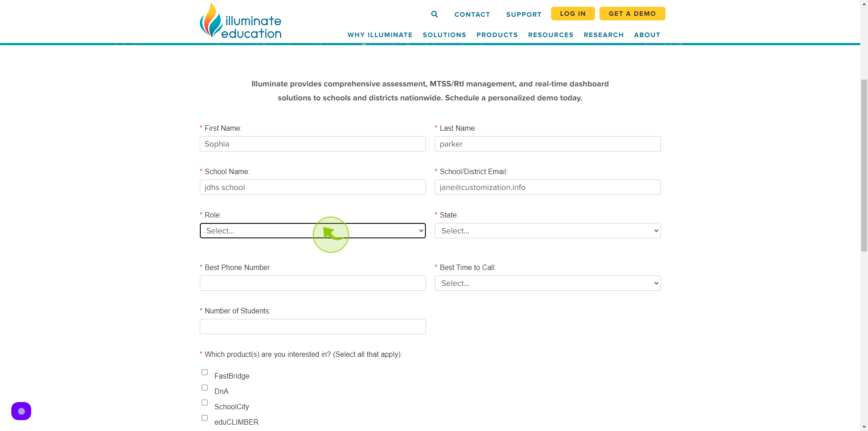Click into the Last Name field
Viewport: 868px width, 431px height.
point(548,144)
